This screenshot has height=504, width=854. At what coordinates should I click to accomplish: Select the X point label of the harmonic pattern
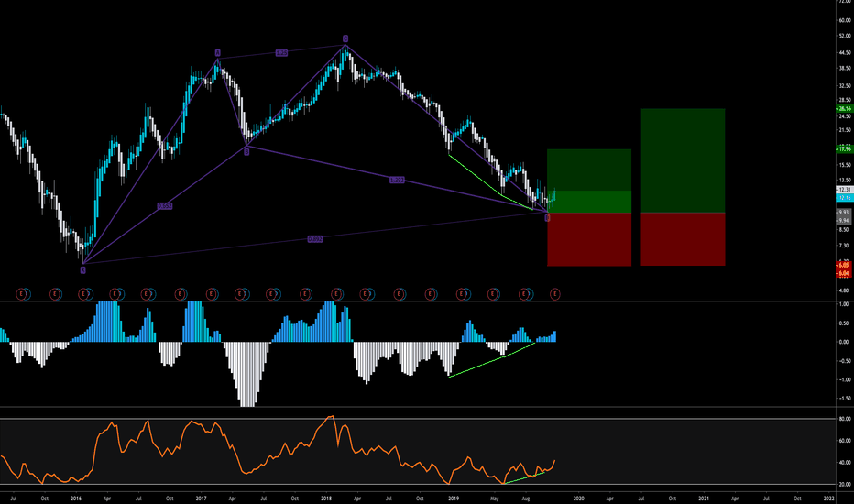click(x=82, y=269)
